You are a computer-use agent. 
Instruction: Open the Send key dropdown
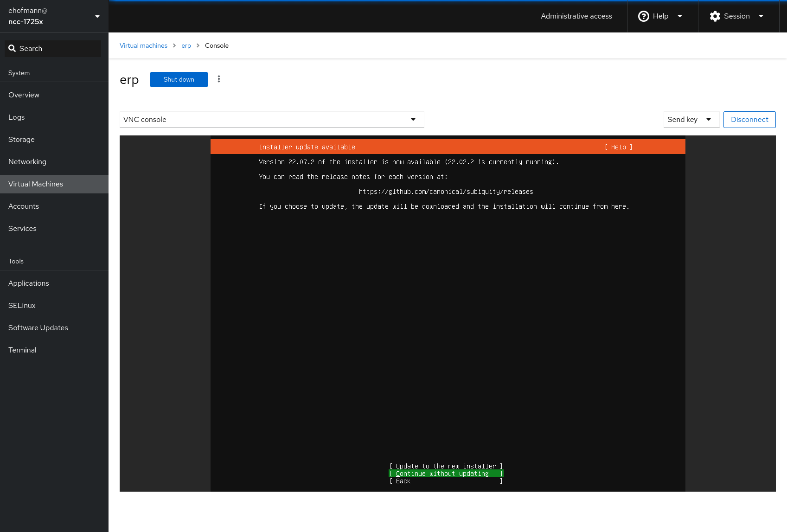coord(691,120)
